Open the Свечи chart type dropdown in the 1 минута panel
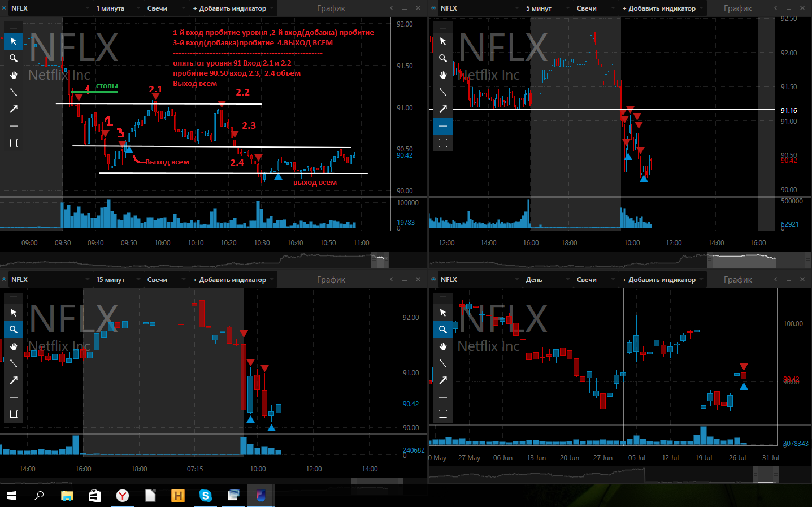This screenshot has height=507, width=812. (x=166, y=8)
